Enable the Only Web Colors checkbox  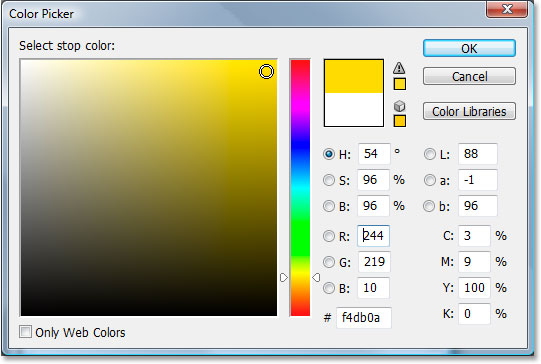25,332
